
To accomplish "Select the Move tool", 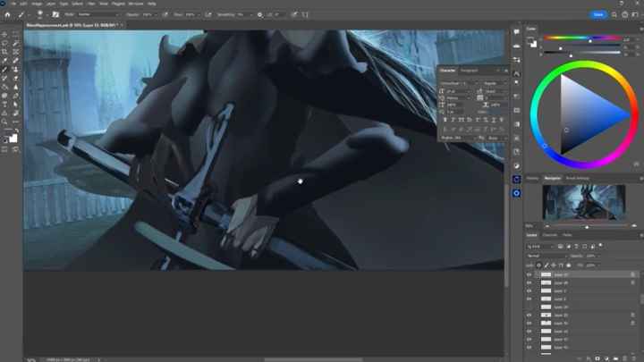I will [4, 35].
